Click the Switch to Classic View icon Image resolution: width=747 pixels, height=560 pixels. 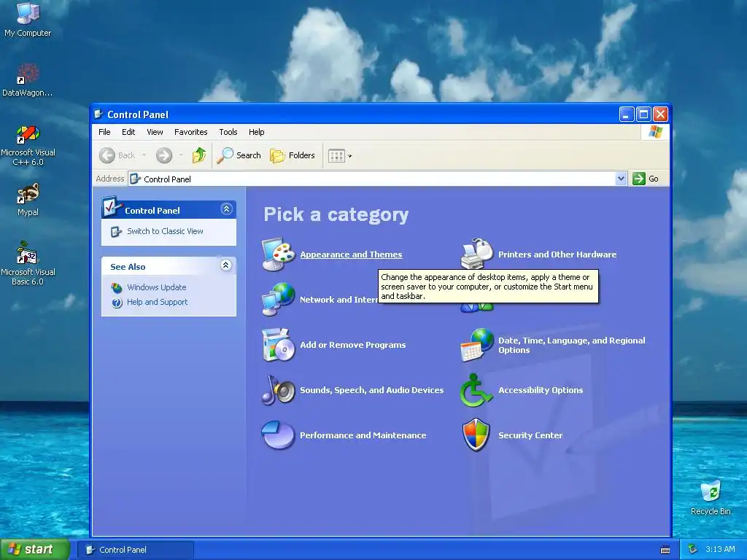(116, 231)
